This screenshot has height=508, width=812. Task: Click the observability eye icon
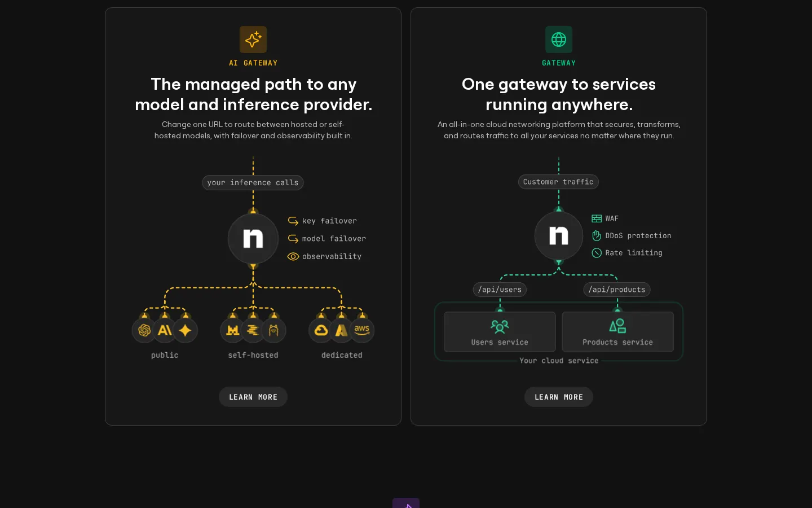[x=293, y=256]
